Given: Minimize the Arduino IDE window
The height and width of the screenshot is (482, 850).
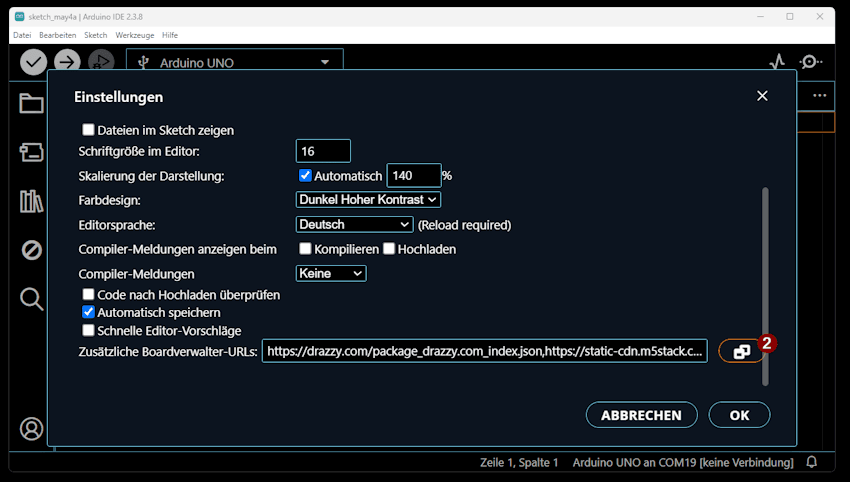Looking at the screenshot, I should (x=761, y=16).
